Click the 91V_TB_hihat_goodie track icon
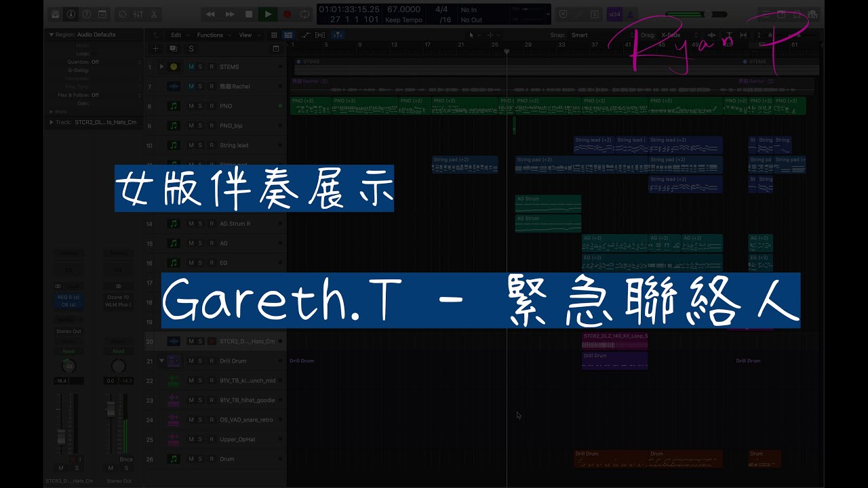The width and height of the screenshot is (868, 488). point(174,401)
